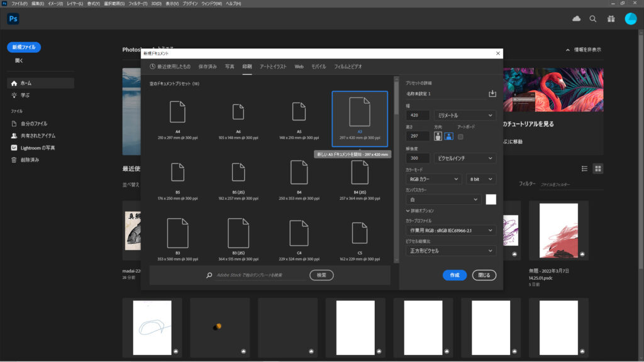Click the 開く open button
644x362 pixels.
click(19, 60)
